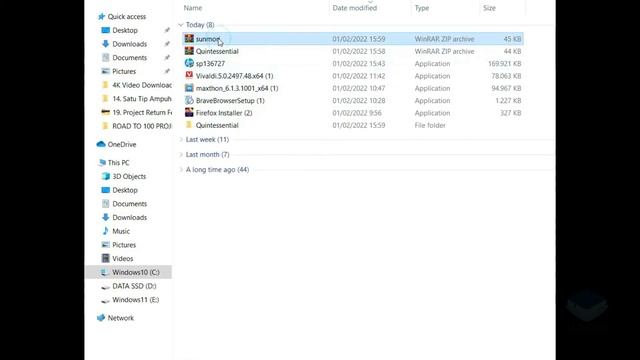Click the Windows10 (C:) drive icon
The image size is (640, 360).
click(105, 272)
